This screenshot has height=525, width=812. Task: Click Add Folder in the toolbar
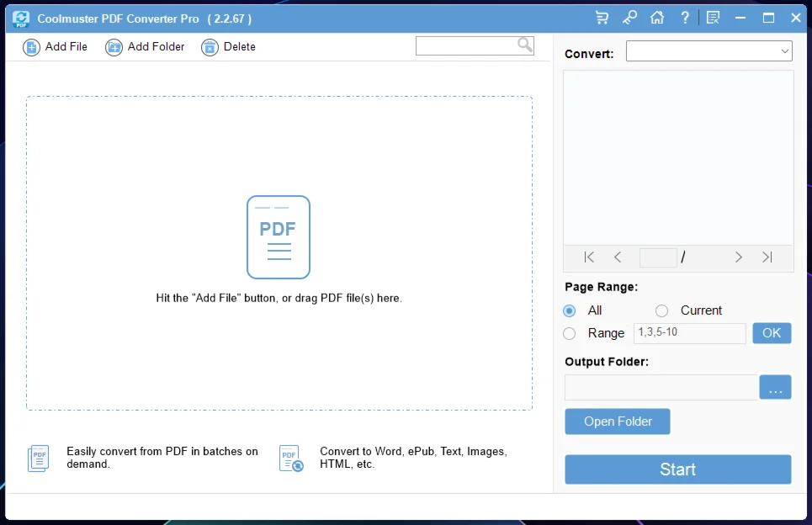click(x=145, y=47)
